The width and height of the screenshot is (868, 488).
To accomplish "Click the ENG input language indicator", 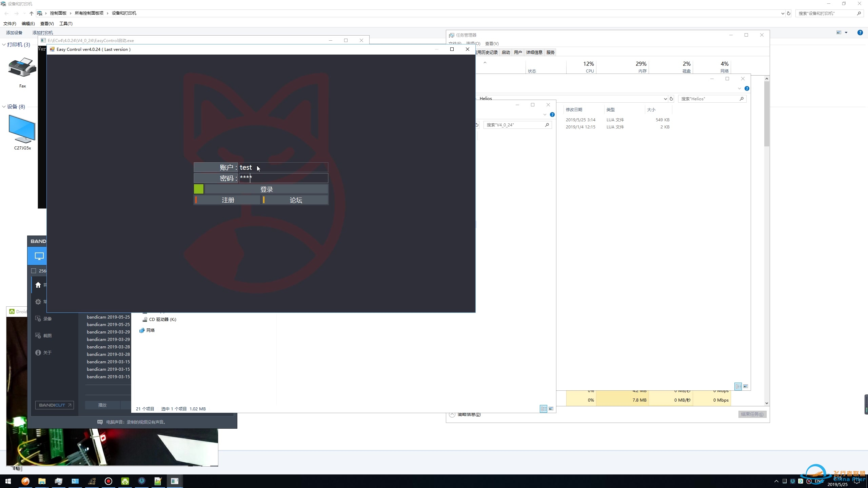I will pos(819,481).
